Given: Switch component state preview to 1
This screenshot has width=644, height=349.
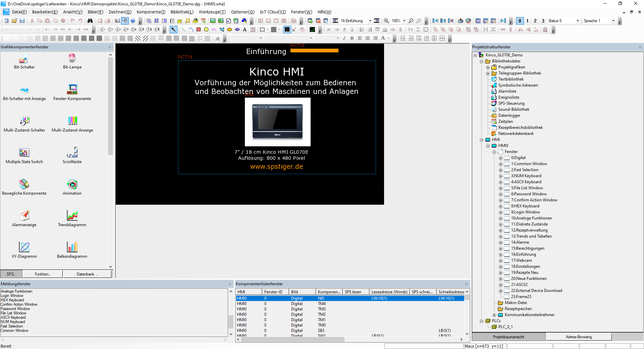Looking at the screenshot, I should click(528, 21).
